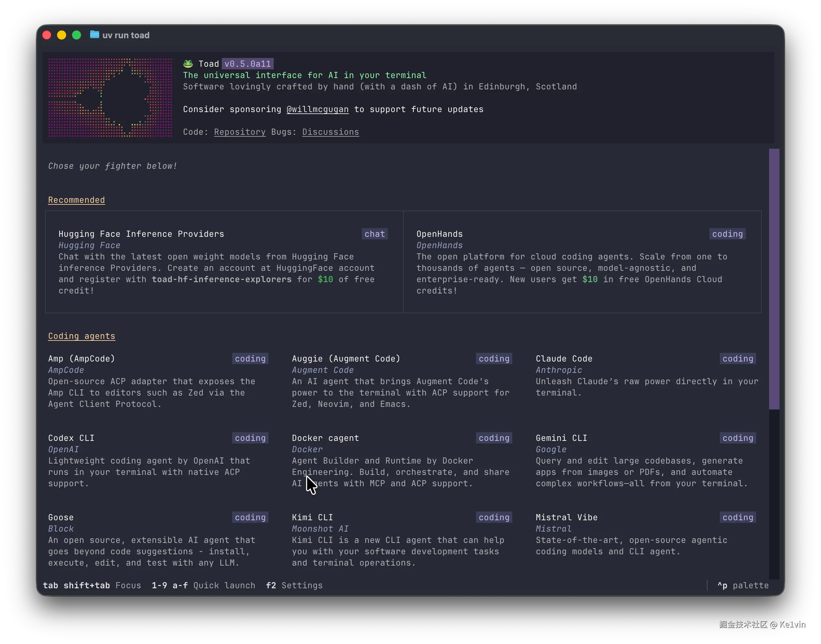Launch the Claude Code agent
Image resolution: width=821 pixels, height=644 pixels.
tap(564, 359)
